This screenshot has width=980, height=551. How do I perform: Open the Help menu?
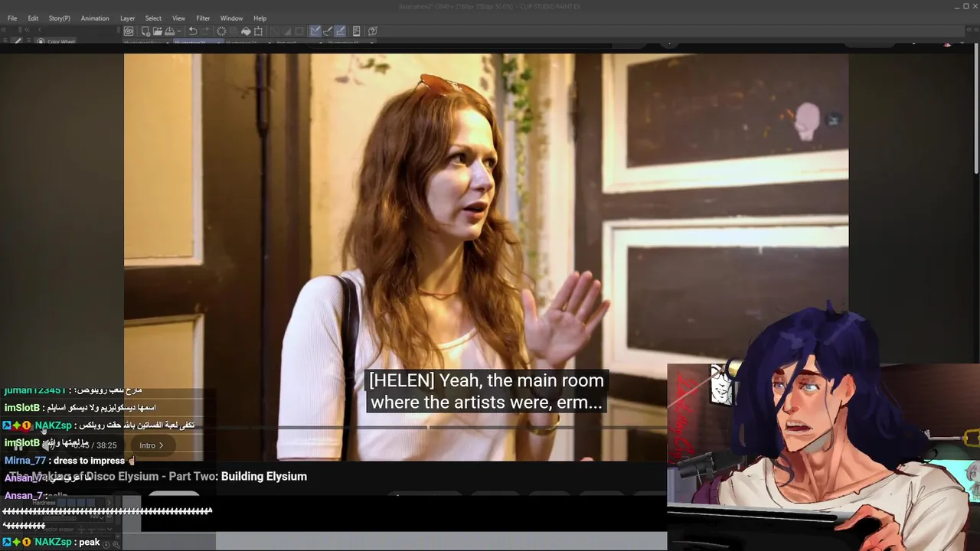click(x=260, y=18)
